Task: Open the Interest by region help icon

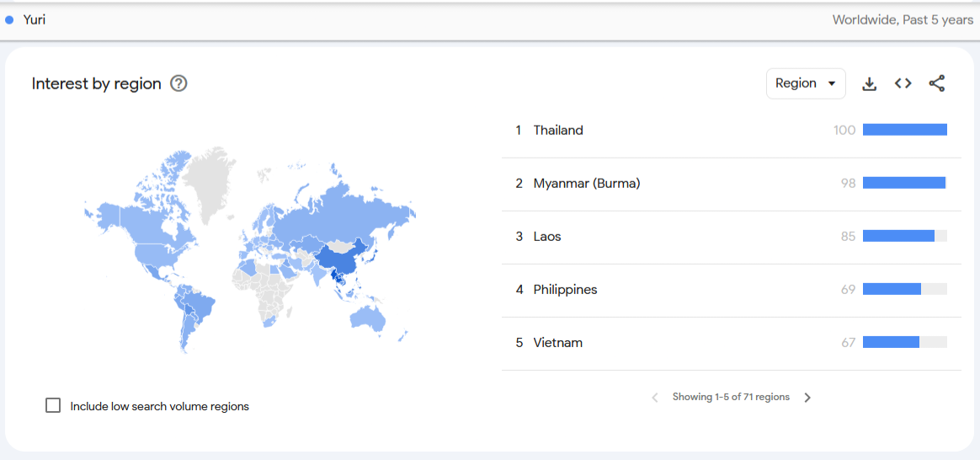Action: [178, 83]
